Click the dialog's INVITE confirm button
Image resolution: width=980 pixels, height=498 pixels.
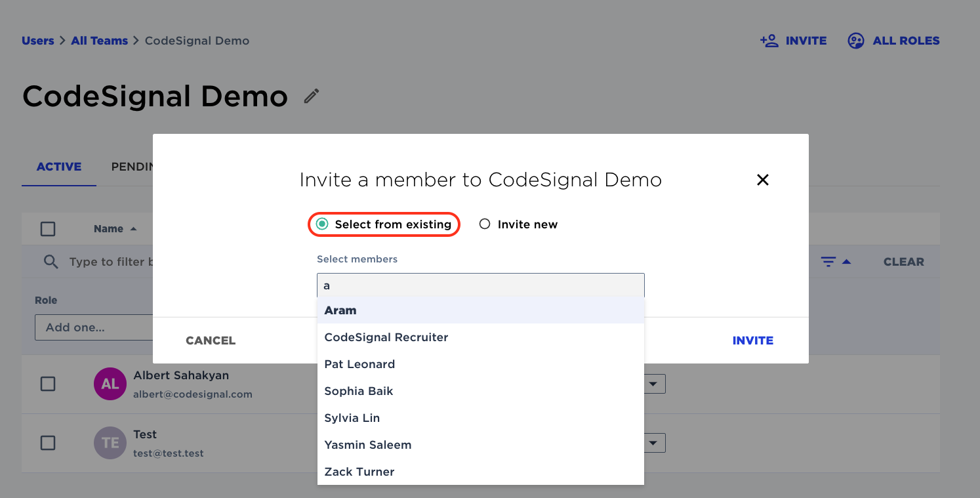click(x=753, y=341)
